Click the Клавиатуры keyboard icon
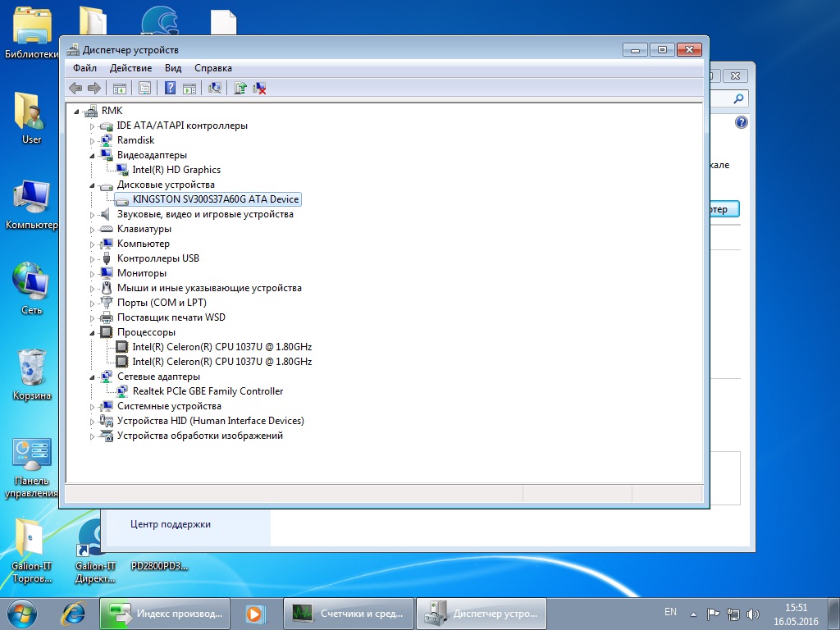The width and height of the screenshot is (840, 630). (107, 229)
